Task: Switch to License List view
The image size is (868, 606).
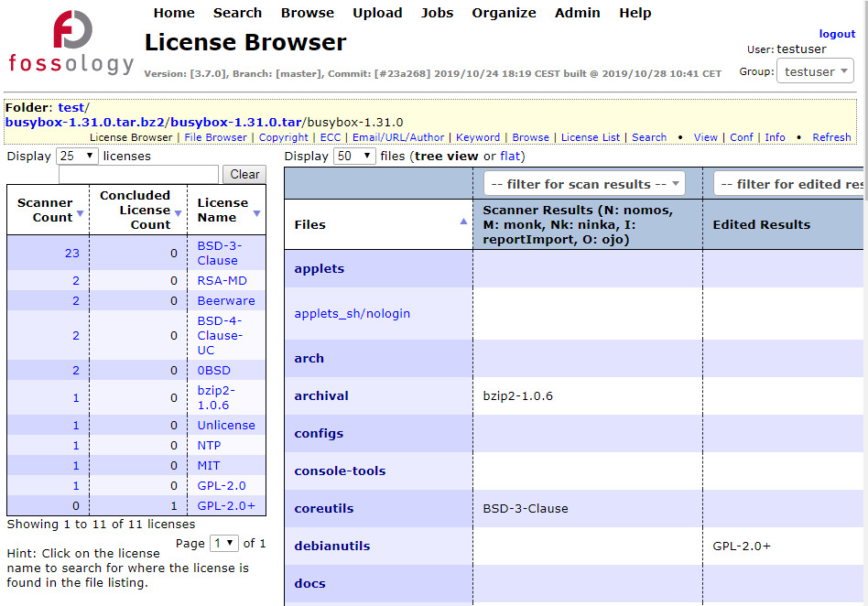Action: click(x=590, y=137)
